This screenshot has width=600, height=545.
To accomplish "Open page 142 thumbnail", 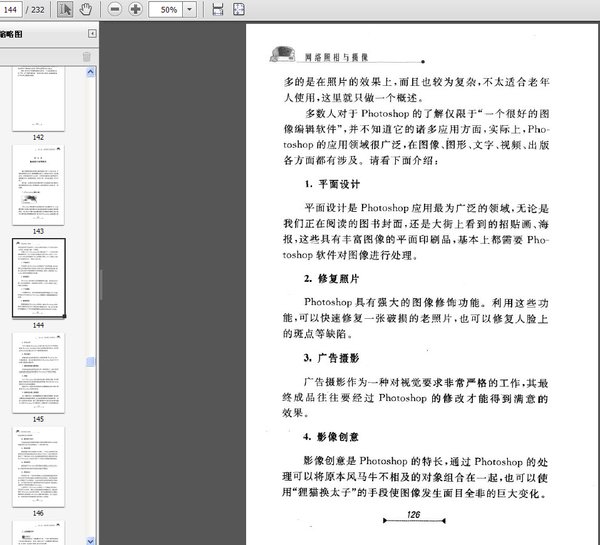I will coord(38,99).
